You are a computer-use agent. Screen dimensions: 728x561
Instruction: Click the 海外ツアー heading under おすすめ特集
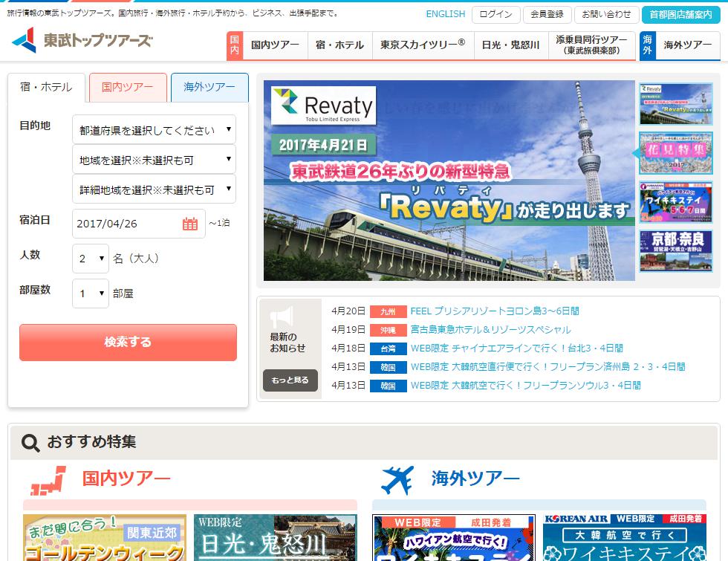[475, 479]
